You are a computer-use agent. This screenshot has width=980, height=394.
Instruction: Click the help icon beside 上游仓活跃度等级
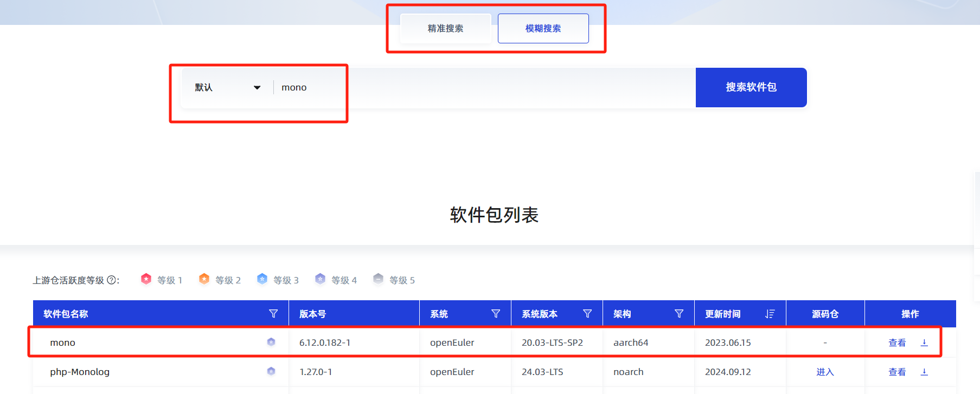(111, 280)
